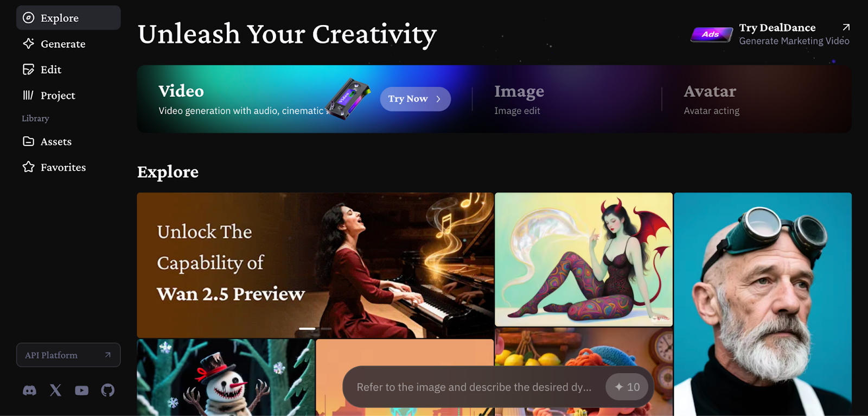868x416 pixels.
Task: Click the Edit image icon
Action: [28, 70]
